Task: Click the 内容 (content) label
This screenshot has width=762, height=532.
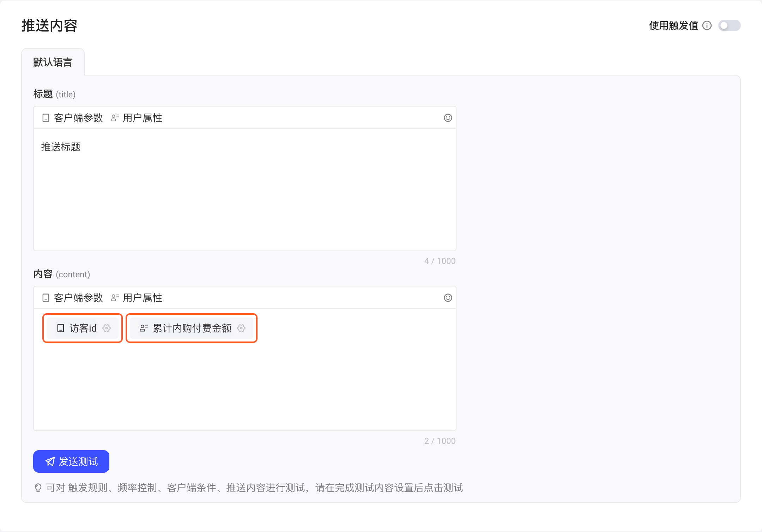Action: tap(62, 274)
